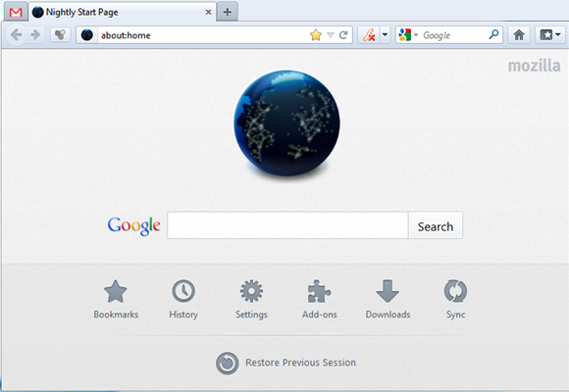569x392 pixels.
Task: Click into the Google search box on the page
Action: coord(287,225)
